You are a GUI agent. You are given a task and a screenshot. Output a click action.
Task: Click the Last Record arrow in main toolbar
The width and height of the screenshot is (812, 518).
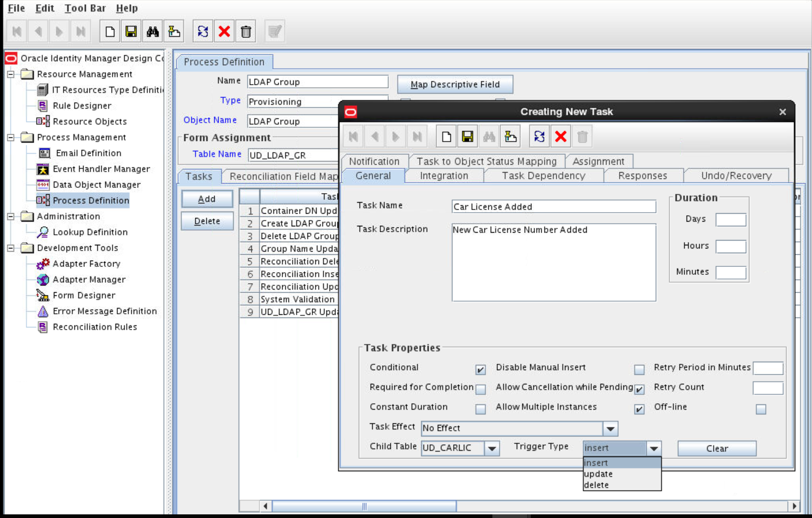click(x=81, y=32)
